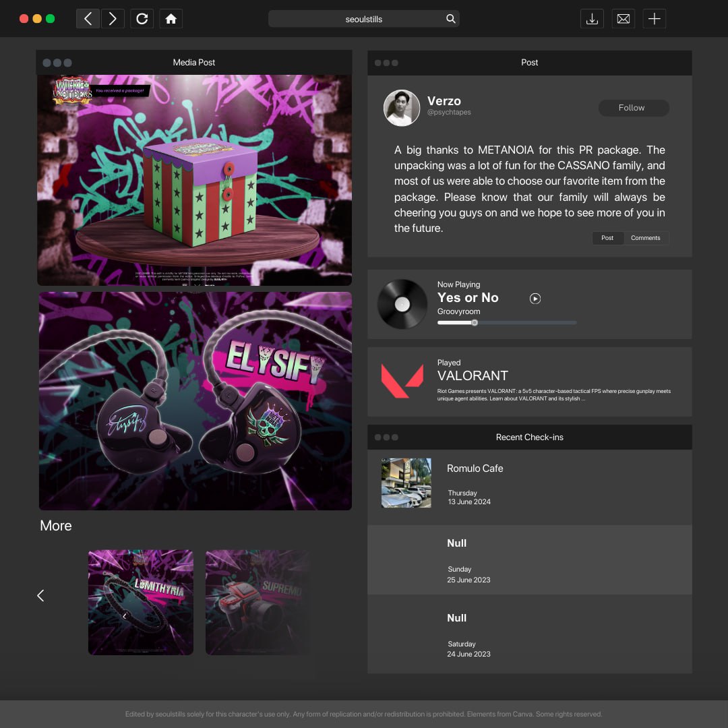Click the @psychtapes handle
The width and height of the screenshot is (728, 728).
click(449, 113)
